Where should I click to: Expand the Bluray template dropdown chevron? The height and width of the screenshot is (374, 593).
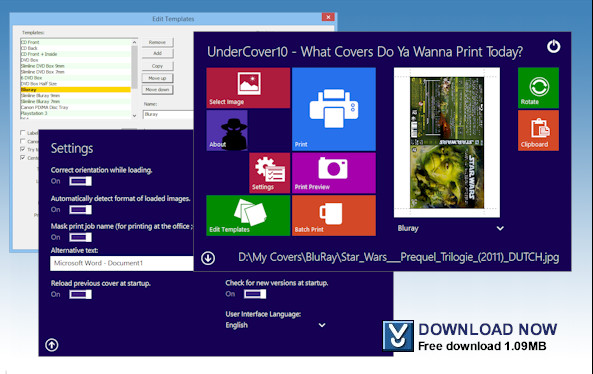(x=500, y=228)
